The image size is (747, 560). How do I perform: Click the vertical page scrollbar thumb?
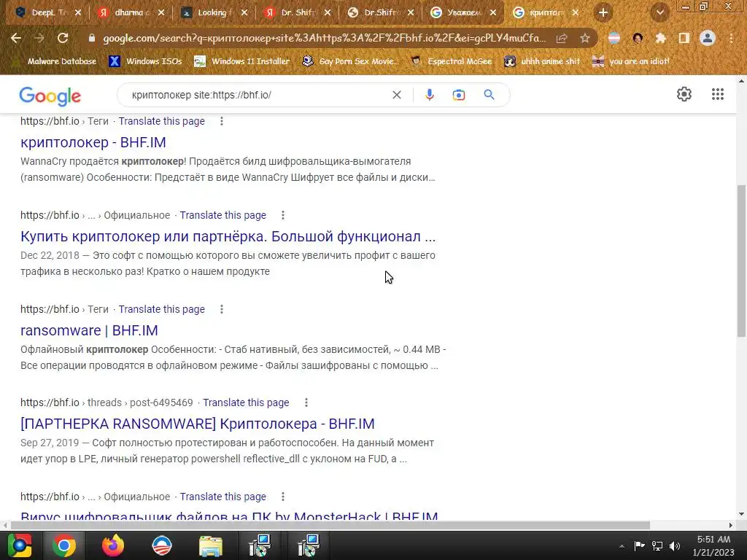pos(741,261)
